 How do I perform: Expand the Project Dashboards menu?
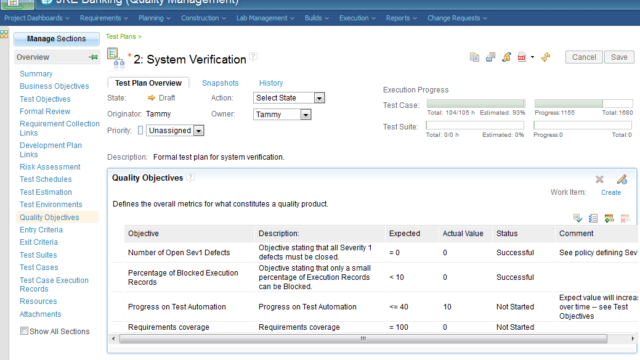point(37,18)
